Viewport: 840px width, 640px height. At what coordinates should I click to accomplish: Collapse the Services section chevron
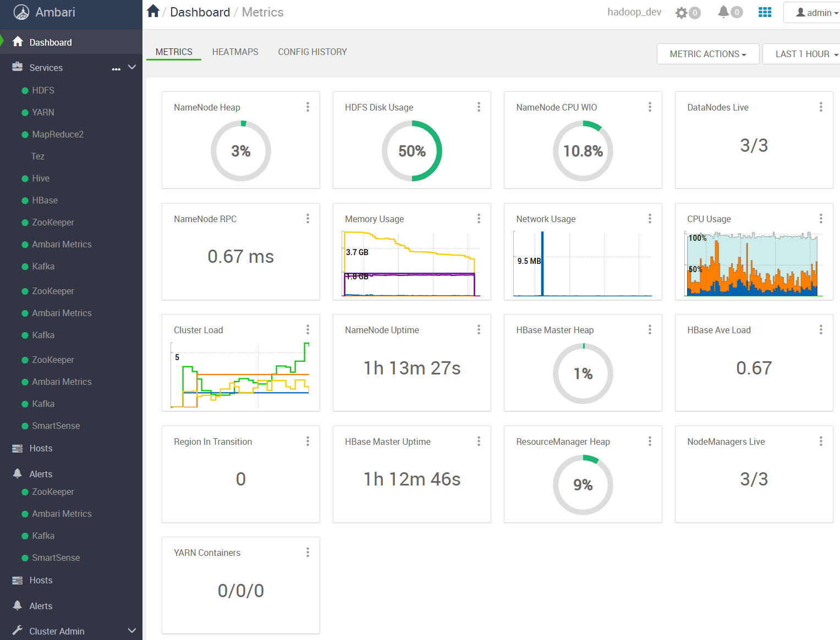(132, 67)
